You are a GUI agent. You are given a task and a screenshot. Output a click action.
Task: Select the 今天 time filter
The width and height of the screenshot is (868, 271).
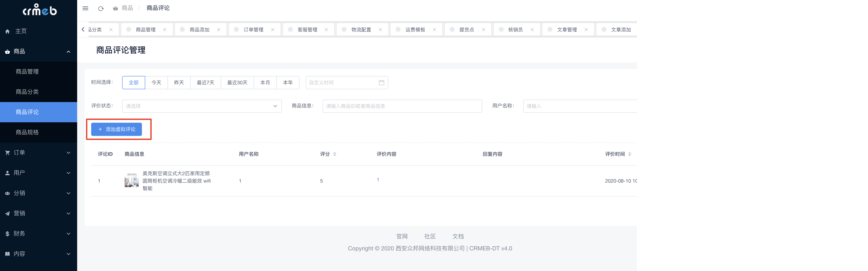click(156, 83)
